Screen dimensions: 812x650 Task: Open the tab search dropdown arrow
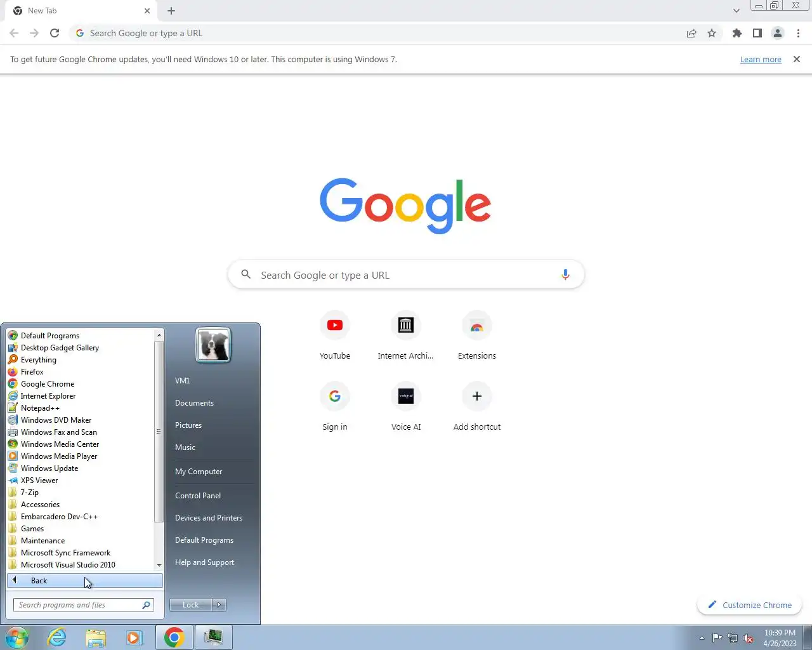coord(736,11)
